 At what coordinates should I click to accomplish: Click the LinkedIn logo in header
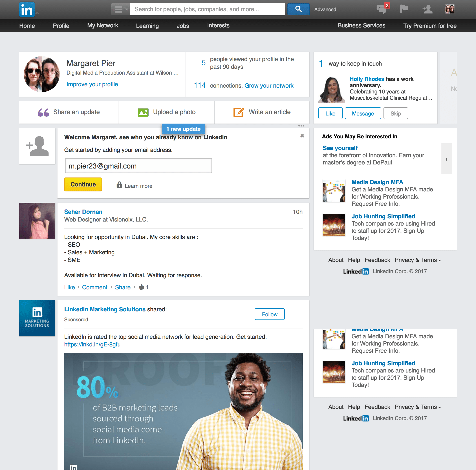(27, 10)
